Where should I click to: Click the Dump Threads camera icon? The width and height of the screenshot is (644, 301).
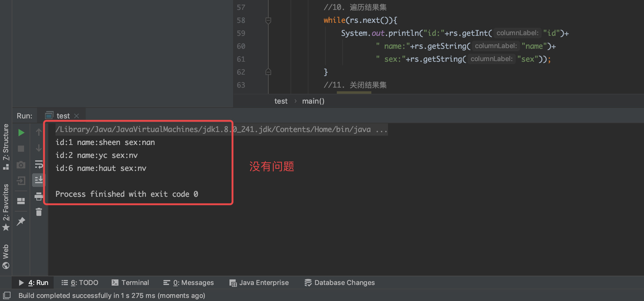[21, 165]
